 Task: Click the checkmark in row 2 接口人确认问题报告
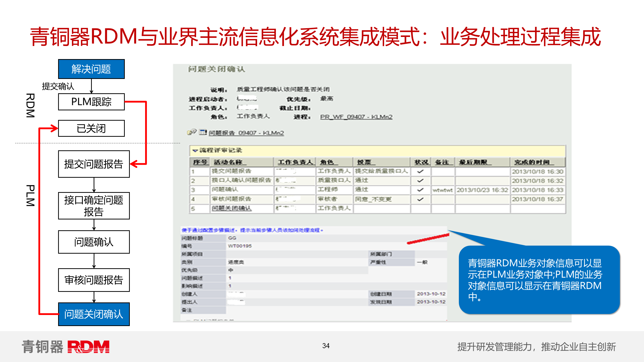(x=420, y=180)
